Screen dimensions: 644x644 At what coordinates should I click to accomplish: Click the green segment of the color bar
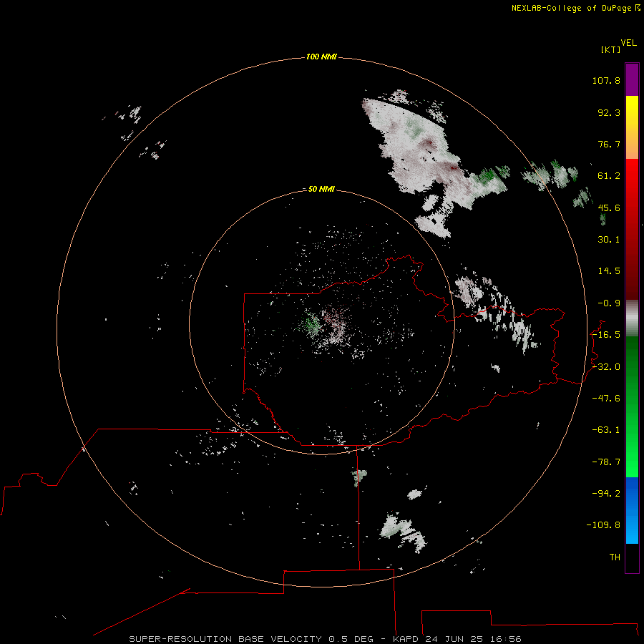click(x=632, y=406)
